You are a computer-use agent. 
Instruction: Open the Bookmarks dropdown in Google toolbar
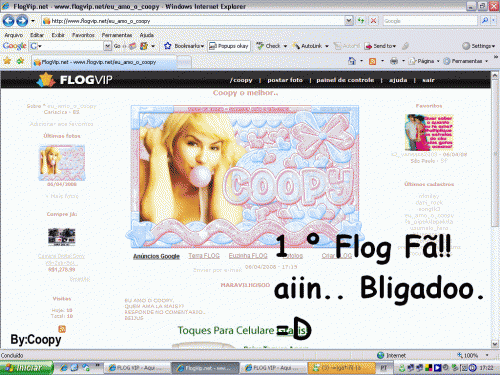184,46
